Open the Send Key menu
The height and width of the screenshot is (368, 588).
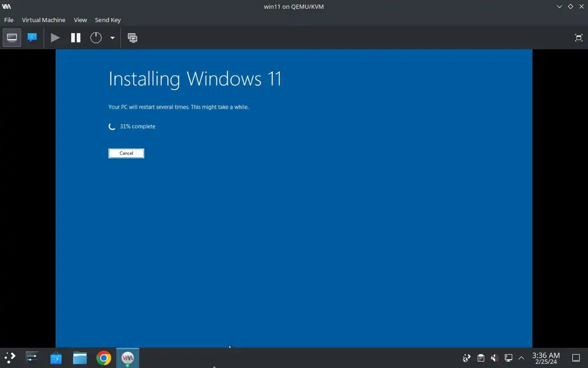pos(108,20)
